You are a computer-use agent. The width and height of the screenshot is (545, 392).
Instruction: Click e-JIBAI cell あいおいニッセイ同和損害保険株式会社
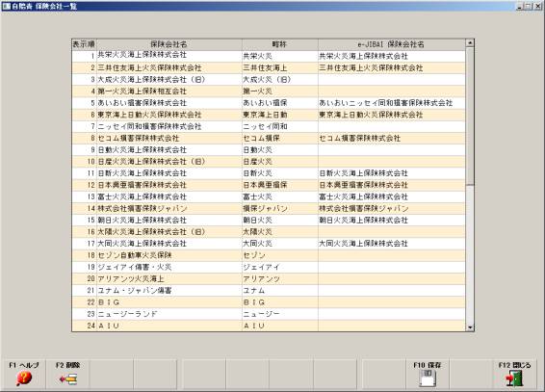[x=391, y=103]
